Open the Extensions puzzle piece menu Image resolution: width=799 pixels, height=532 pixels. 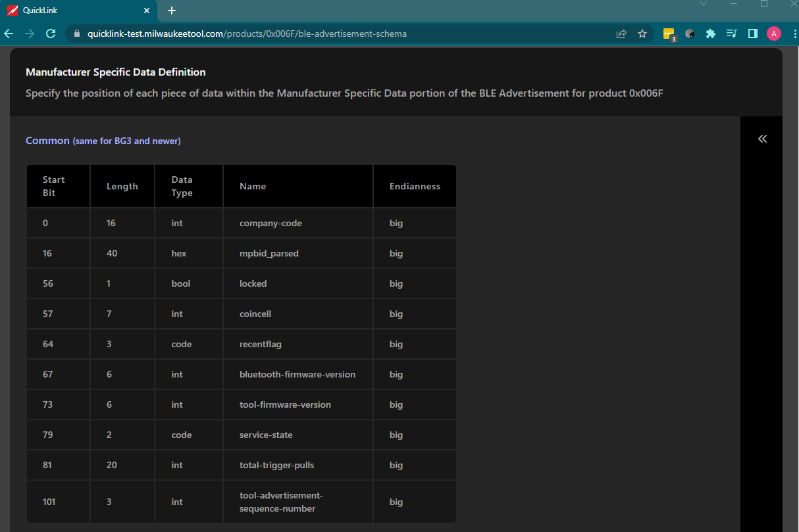[x=710, y=34]
